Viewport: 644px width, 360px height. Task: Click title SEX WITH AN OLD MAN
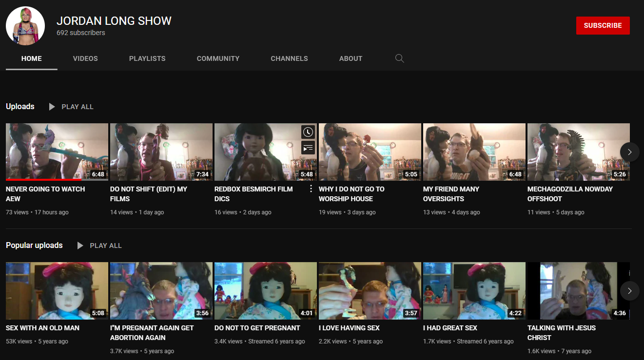coord(42,328)
